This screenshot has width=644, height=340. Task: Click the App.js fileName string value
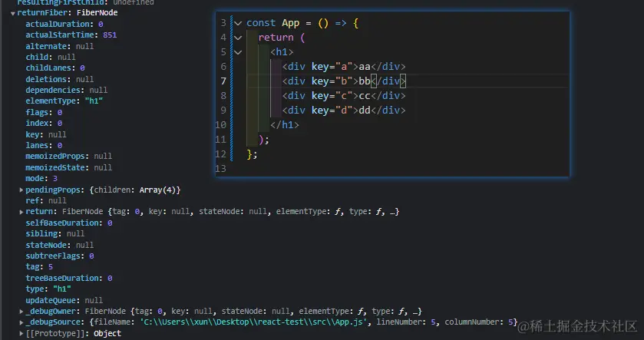coord(254,322)
